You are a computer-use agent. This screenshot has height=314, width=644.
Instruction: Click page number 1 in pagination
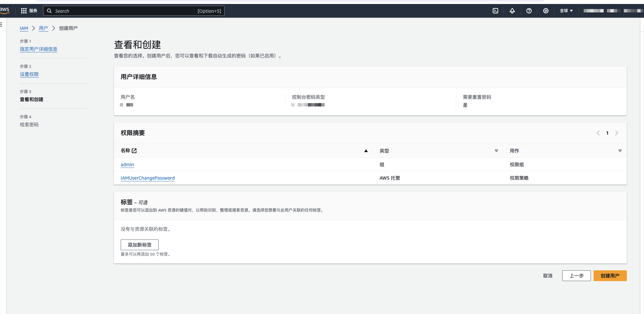(x=607, y=133)
